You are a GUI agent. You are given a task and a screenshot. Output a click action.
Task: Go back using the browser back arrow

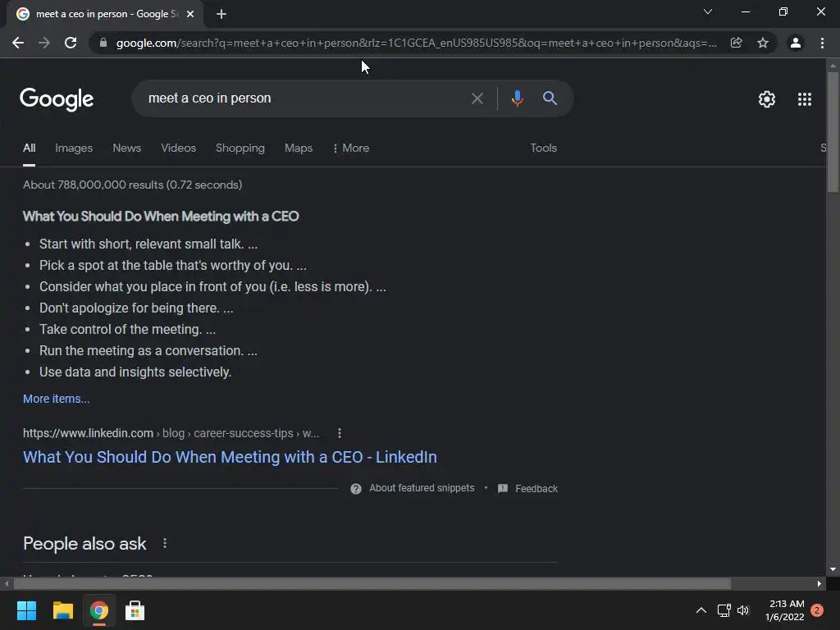click(18, 43)
